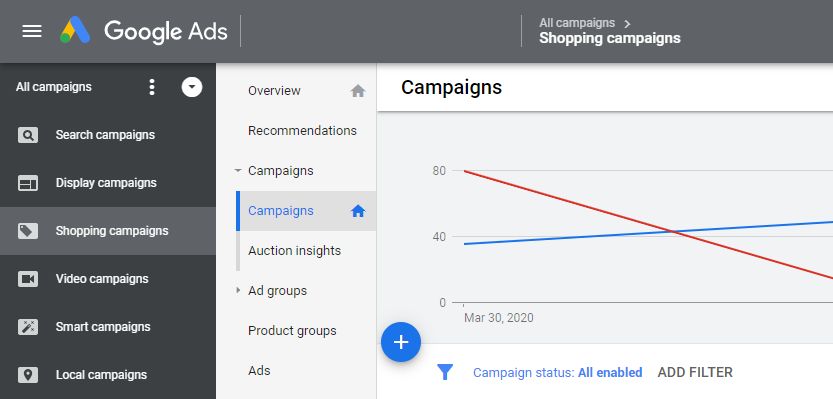Open Auction insights
Image resolution: width=833 pixels, height=399 pixels.
click(294, 251)
